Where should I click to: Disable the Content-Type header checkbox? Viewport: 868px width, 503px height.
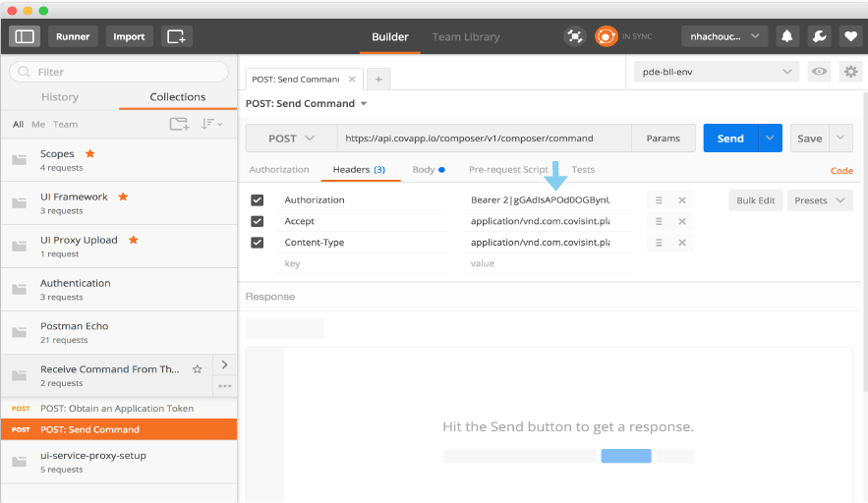click(258, 243)
